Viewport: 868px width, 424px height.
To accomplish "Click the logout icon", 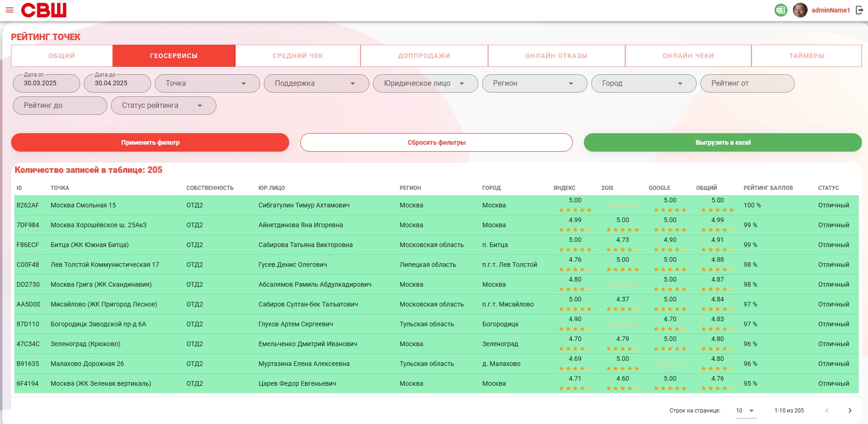I will click(859, 10).
